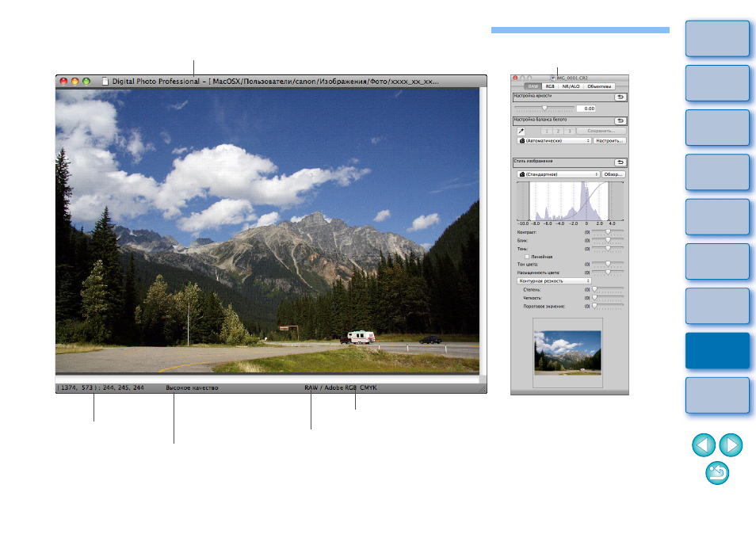The width and height of the screenshot is (756, 534).
Task: Select white balance preset 3
Action: [570, 131]
